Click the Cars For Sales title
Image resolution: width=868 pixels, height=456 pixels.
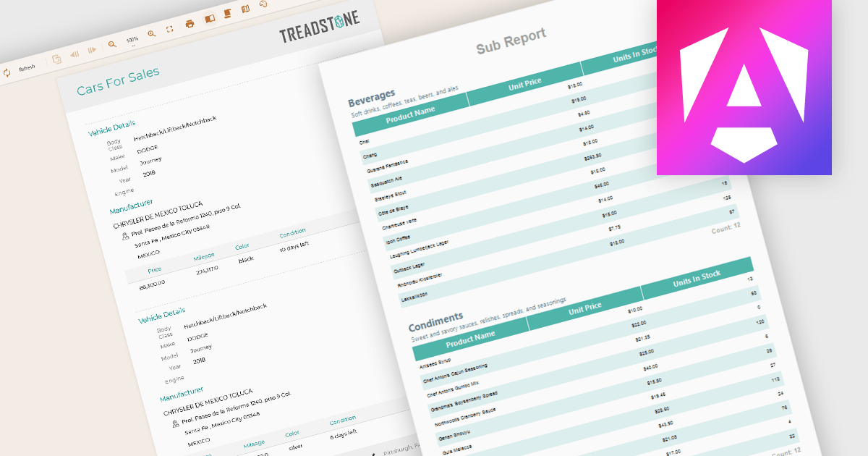click(x=118, y=82)
